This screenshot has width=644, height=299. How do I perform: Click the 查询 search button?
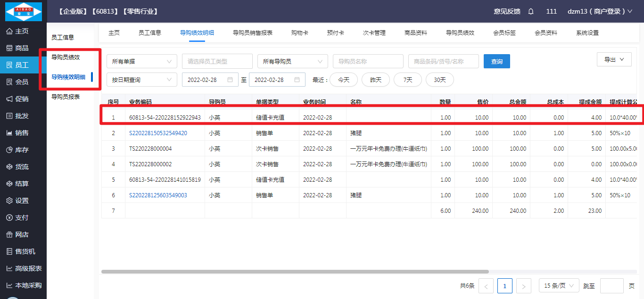(496, 61)
